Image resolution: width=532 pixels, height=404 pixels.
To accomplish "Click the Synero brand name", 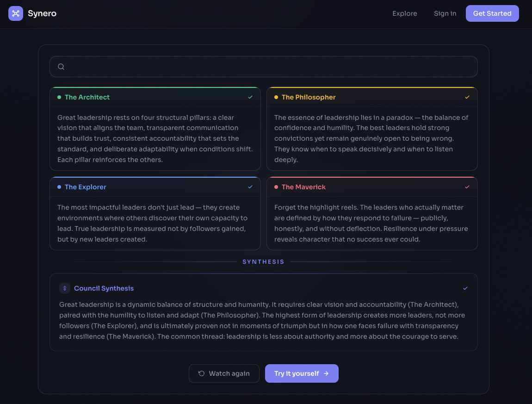I will click(x=42, y=13).
